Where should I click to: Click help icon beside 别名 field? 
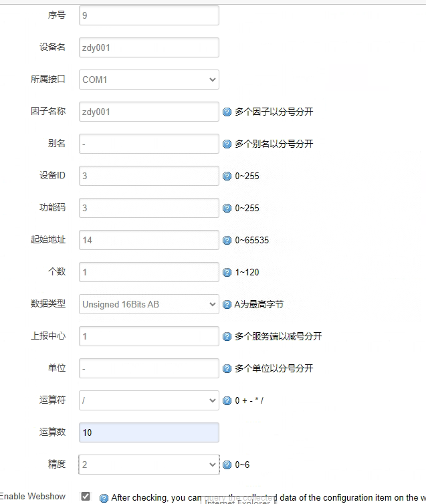click(x=227, y=144)
